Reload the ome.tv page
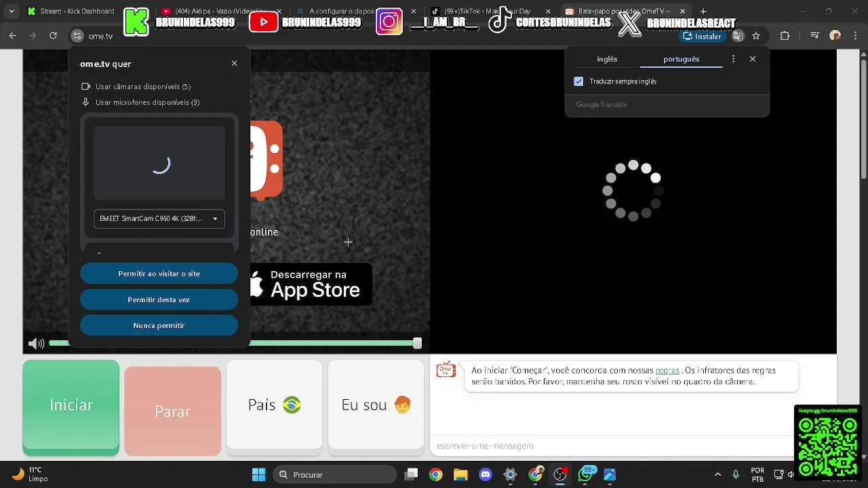The height and width of the screenshot is (488, 868). [x=53, y=36]
